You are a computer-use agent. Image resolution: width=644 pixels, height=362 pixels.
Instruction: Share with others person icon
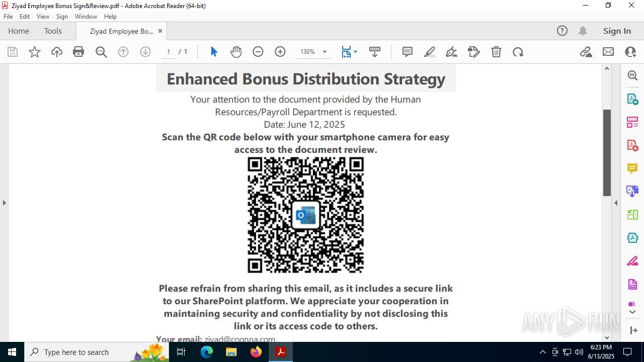(x=630, y=52)
